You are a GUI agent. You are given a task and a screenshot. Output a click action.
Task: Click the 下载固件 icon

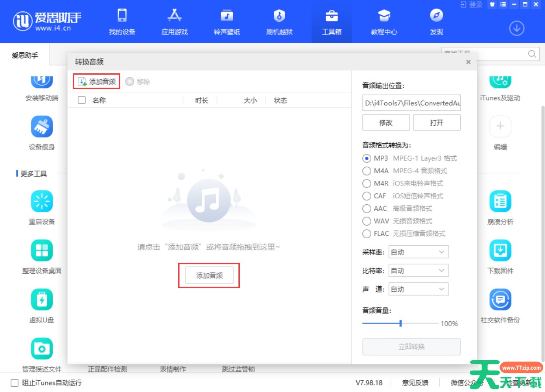point(500,251)
